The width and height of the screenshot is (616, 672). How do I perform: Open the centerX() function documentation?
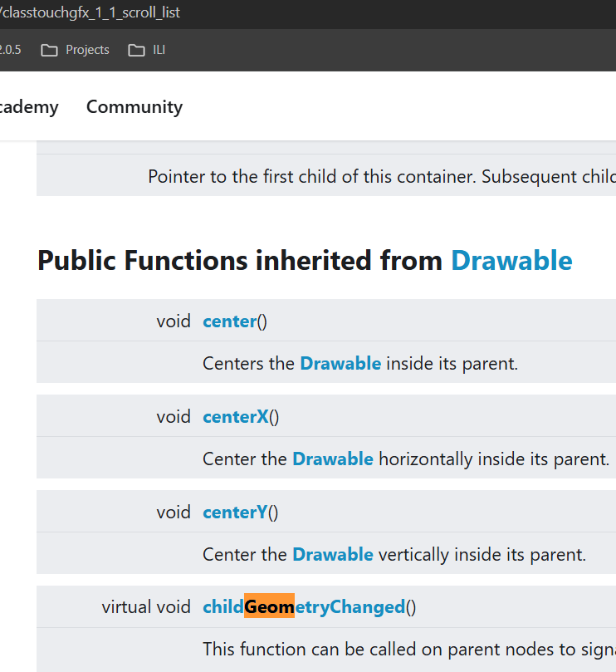234,416
